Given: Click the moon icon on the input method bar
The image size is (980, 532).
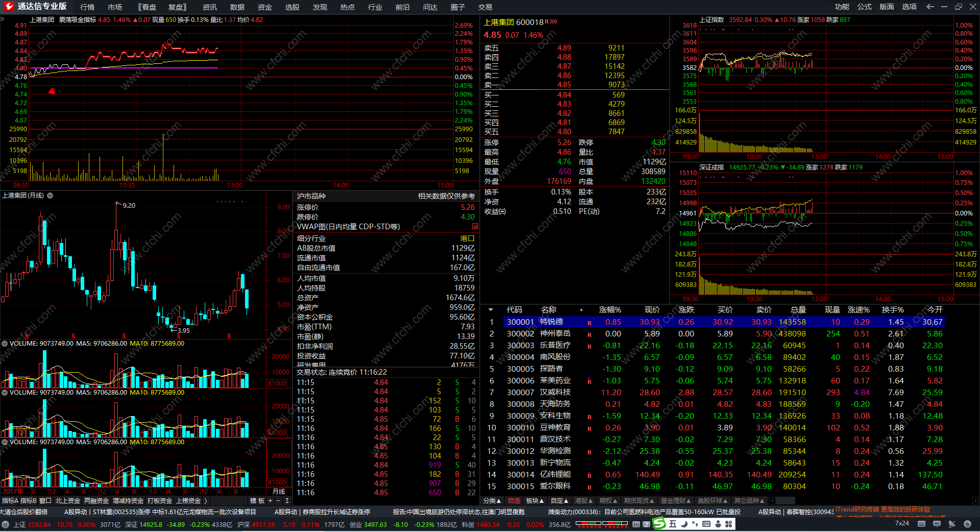Looking at the screenshot, I should [x=684, y=524].
